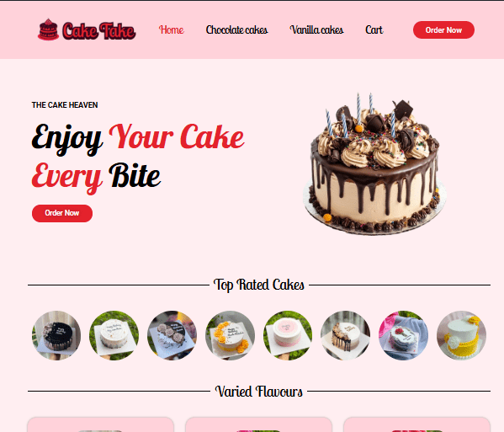Viewport: 504px width, 432px height.
Task: Open the Cart page
Action: pyautogui.click(x=374, y=30)
